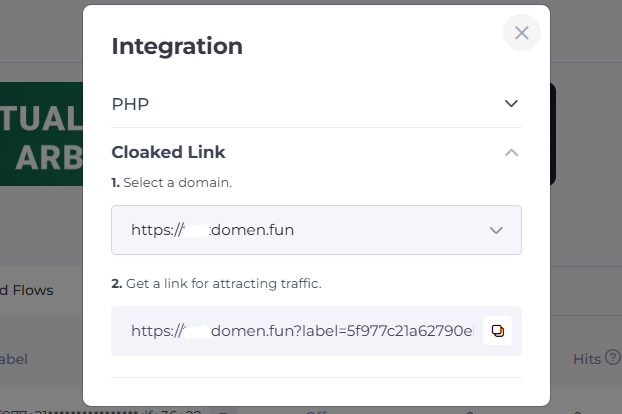Select the domen.fun domain combo box
The image size is (622, 414).
click(x=300, y=230)
